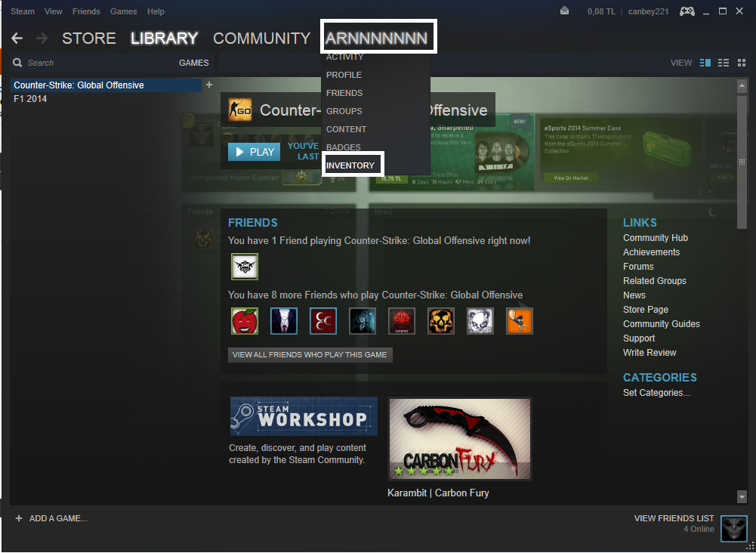
Task: Switch to grid view icon
Action: coord(741,63)
